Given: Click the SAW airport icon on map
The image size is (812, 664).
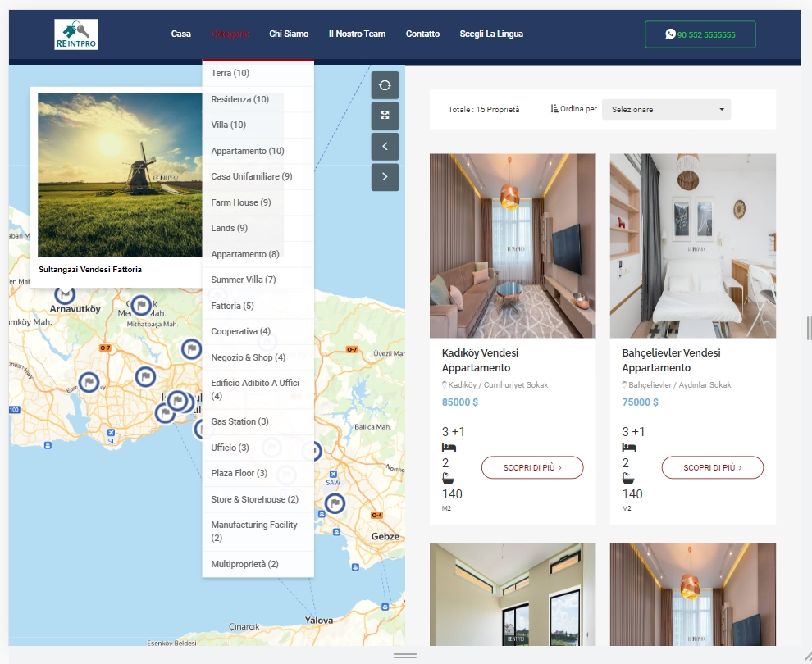Looking at the screenshot, I should [x=333, y=474].
